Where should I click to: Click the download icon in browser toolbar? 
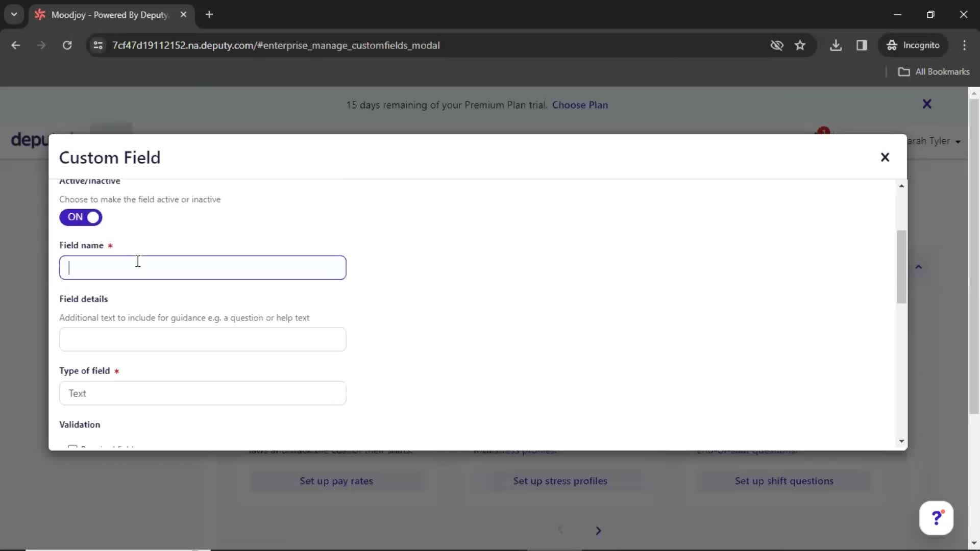(836, 45)
